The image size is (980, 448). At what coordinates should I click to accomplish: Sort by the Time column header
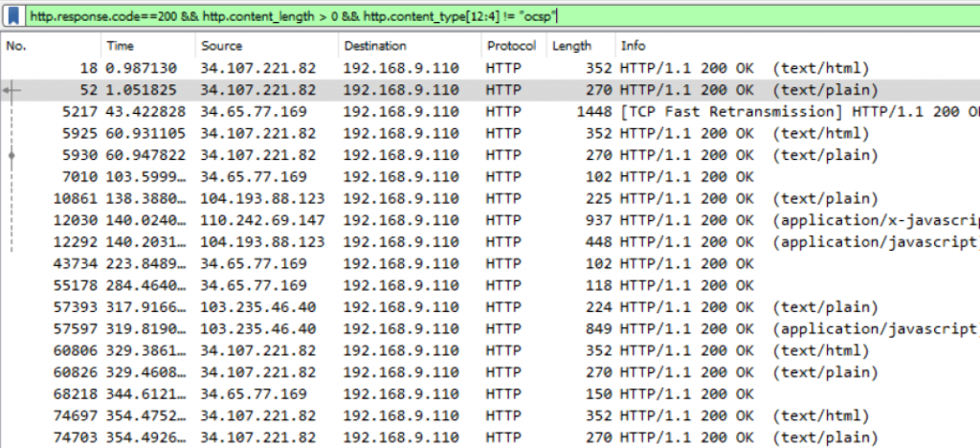pyautogui.click(x=148, y=46)
